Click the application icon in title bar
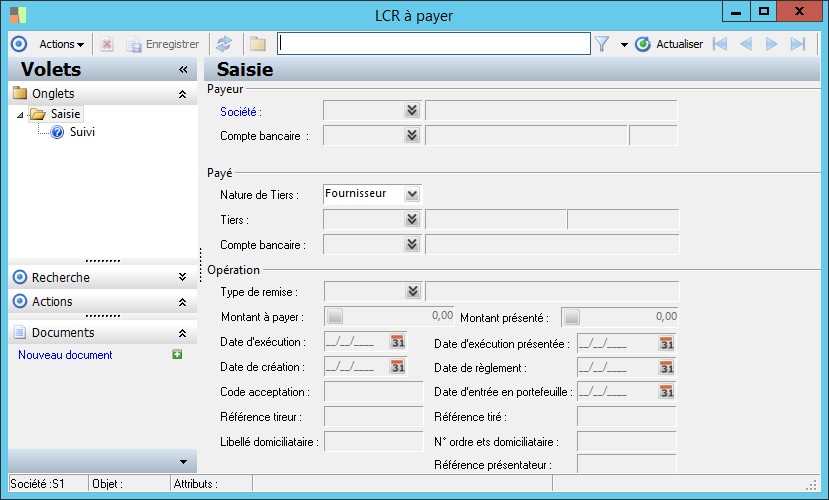Image resolution: width=829 pixels, height=500 pixels. [x=18, y=15]
